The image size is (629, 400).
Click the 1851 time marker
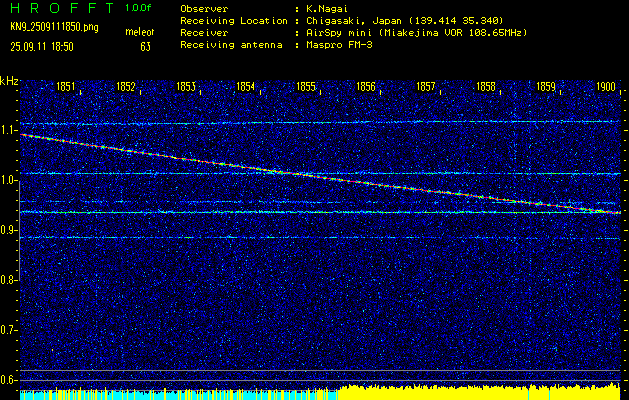[x=65, y=86]
